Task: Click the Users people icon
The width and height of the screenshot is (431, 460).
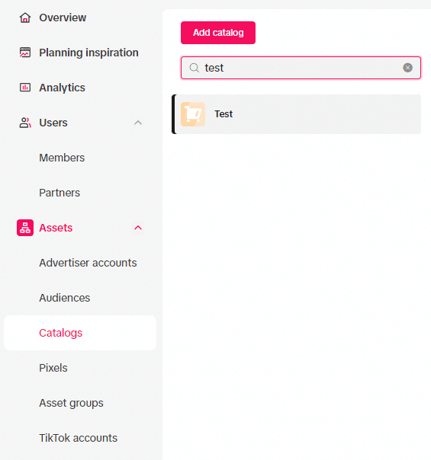Action: [25, 123]
